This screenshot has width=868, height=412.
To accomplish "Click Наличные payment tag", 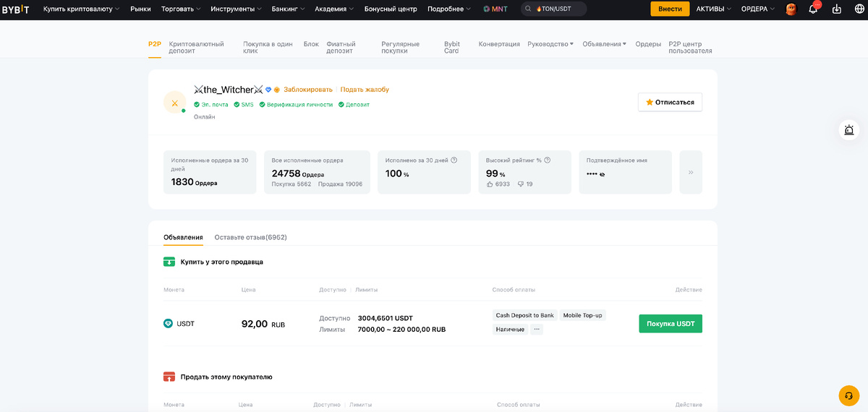I will 510,329.
